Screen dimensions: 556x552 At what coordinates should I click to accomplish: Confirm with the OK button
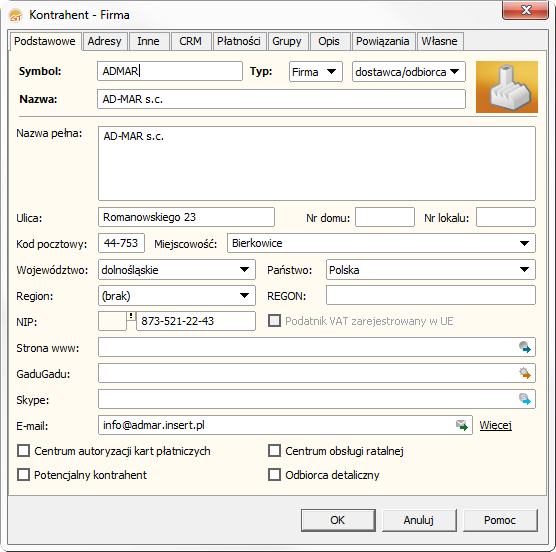(x=338, y=520)
